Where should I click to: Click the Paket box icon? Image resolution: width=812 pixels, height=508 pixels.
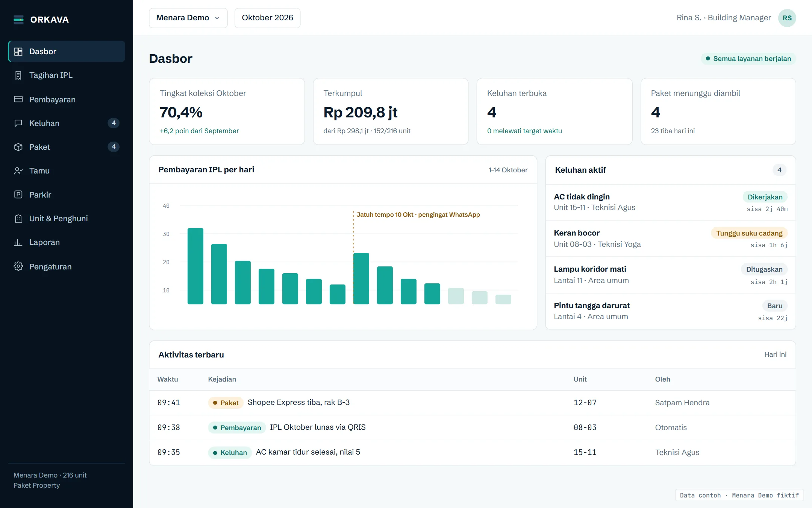[18, 147]
